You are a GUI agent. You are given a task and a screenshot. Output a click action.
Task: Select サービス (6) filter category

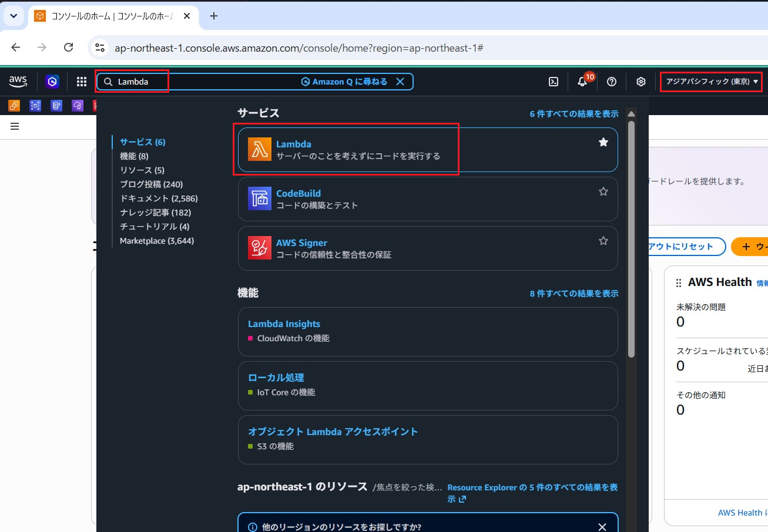143,142
